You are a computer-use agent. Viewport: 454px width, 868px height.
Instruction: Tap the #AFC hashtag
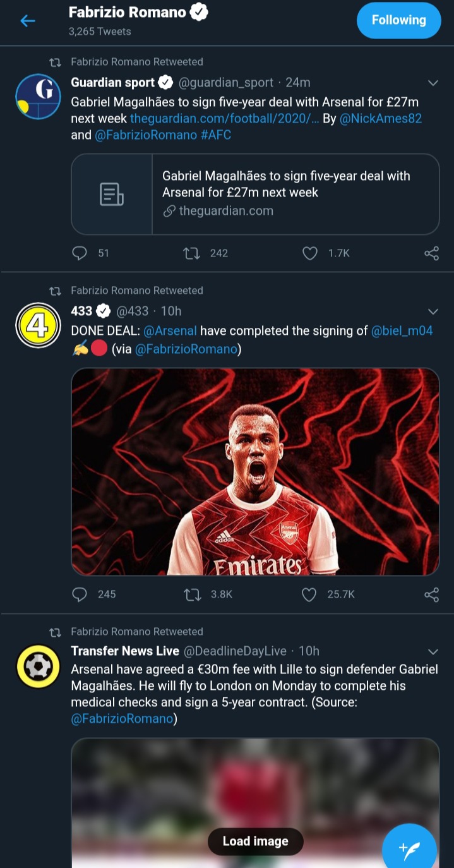(215, 135)
